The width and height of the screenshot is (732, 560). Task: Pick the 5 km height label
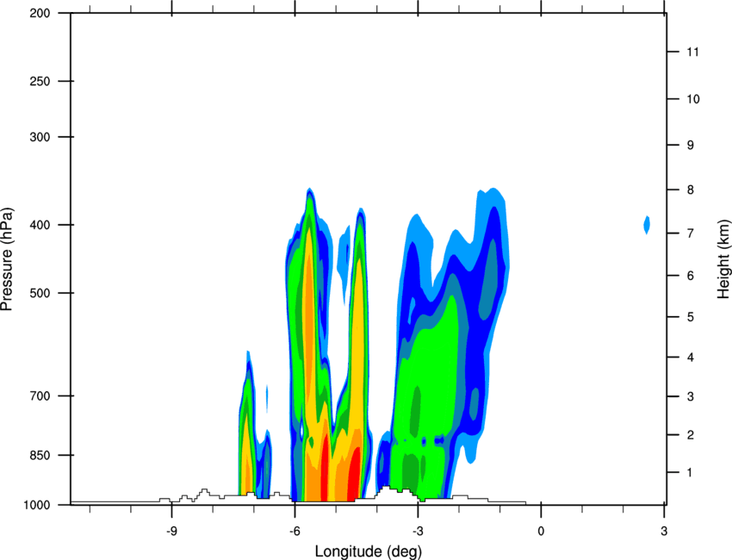(691, 317)
